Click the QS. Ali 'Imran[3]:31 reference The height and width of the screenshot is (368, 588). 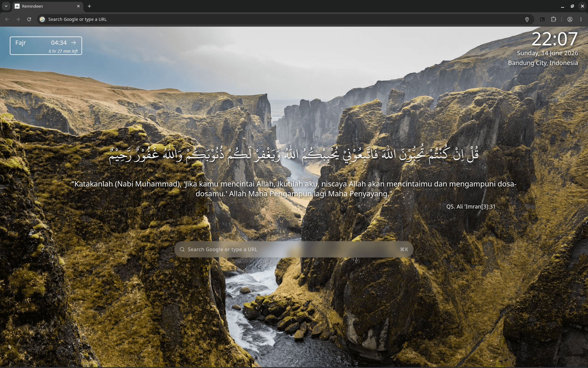[x=471, y=207]
